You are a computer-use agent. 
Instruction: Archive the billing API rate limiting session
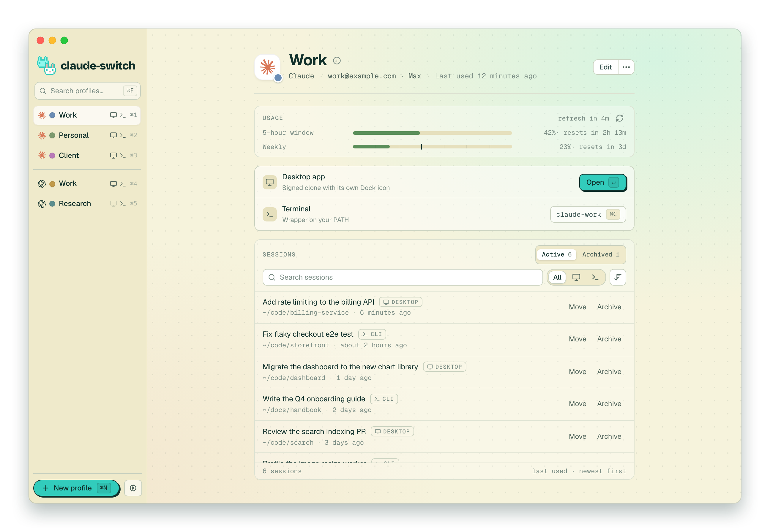pos(609,307)
